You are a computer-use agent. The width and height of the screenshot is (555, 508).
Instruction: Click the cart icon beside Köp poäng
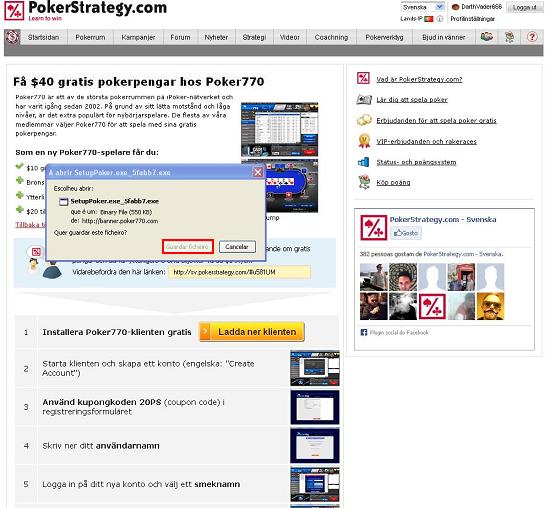364,182
